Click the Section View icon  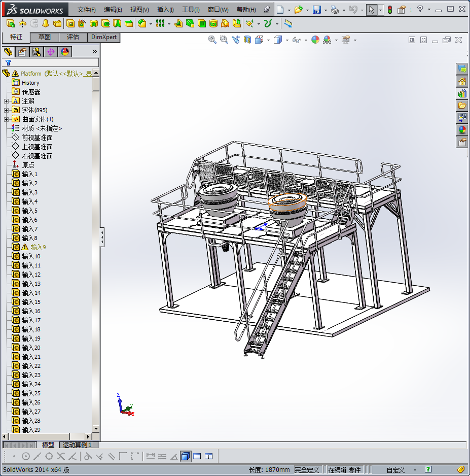pyautogui.click(x=248, y=40)
